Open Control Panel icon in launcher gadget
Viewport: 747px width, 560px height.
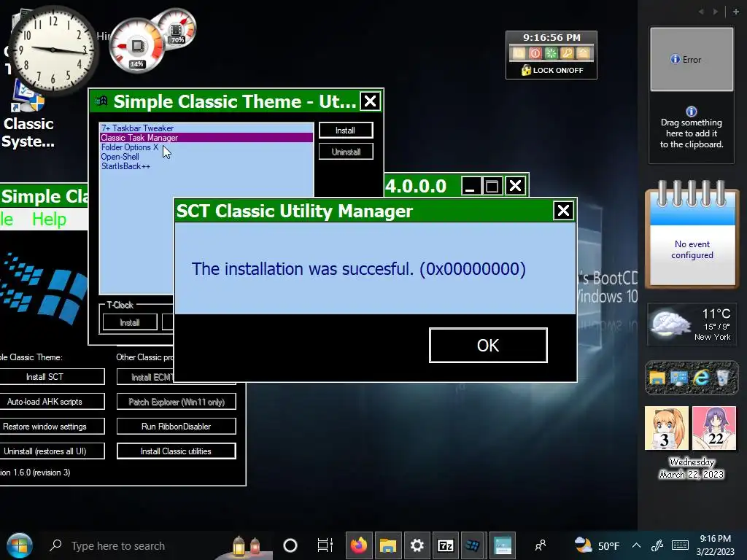click(x=679, y=378)
